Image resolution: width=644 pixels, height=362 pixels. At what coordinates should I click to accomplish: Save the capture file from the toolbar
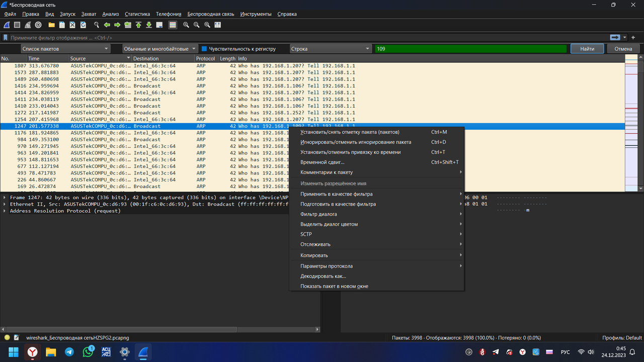click(x=62, y=25)
